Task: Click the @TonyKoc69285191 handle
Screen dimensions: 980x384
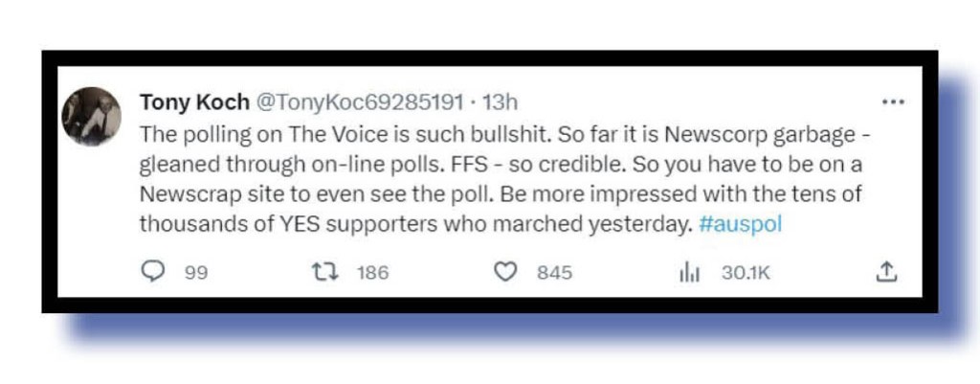Action: 356,102
